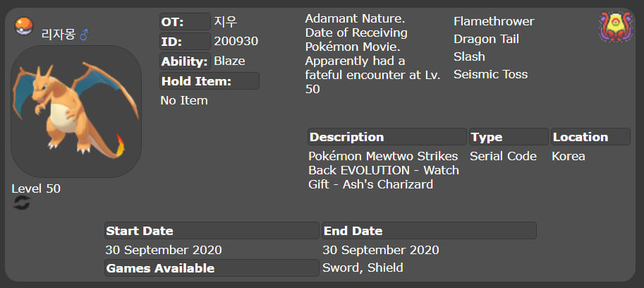Click the Blaze ability text
Image resolution: width=644 pixels, height=288 pixels.
[x=229, y=61]
